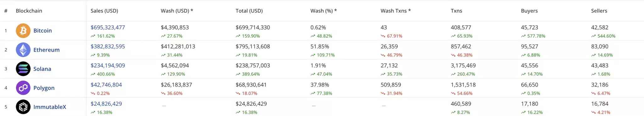Click Bitcoin sales value $695,323,477
Screen dimensions: 644x116
pyautogui.click(x=108, y=28)
